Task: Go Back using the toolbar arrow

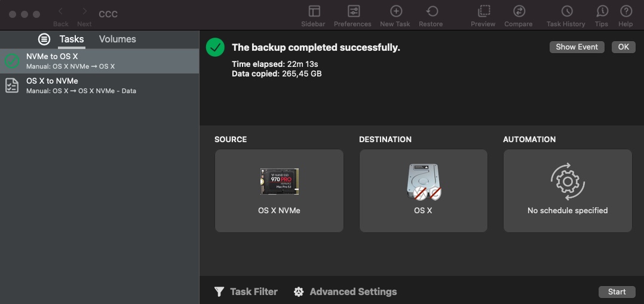Action: coord(61,11)
